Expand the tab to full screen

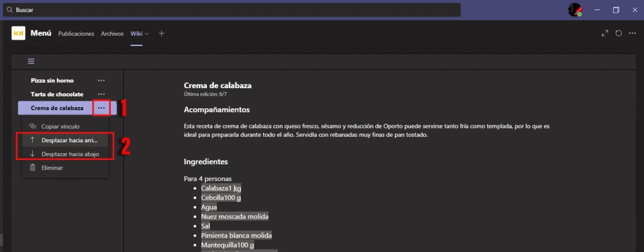(604, 33)
